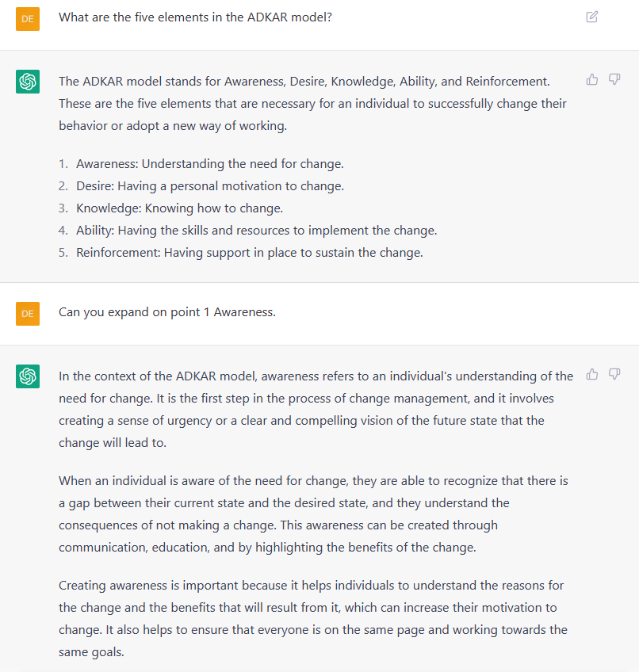This screenshot has height=672, width=639.
Task: Click paragraph starting 'In the context of'
Action: (316, 409)
